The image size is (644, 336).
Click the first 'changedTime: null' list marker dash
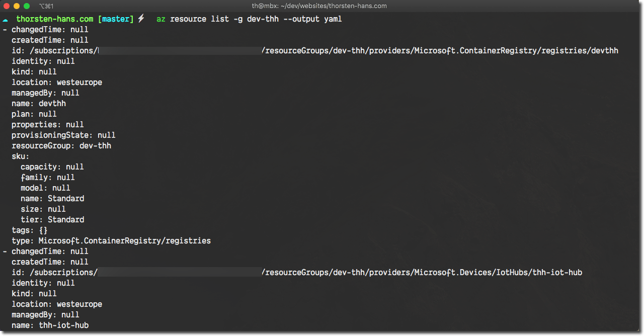click(4, 29)
